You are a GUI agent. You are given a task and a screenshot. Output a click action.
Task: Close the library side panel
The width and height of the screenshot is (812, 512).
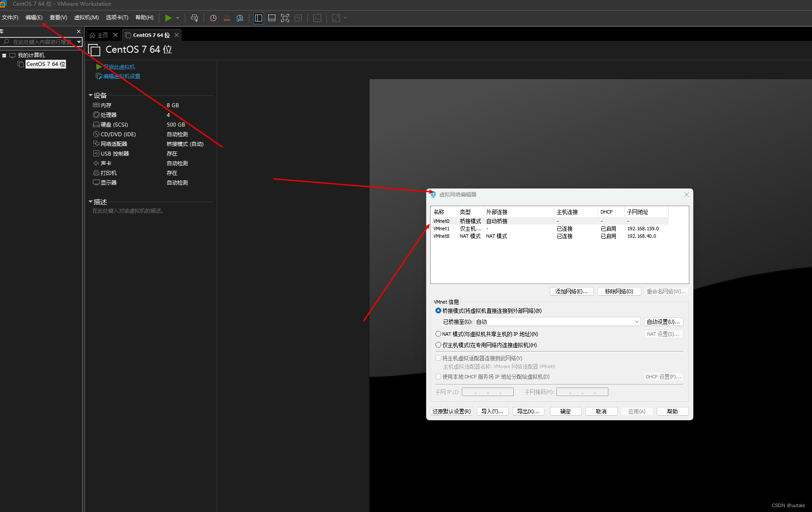point(79,32)
